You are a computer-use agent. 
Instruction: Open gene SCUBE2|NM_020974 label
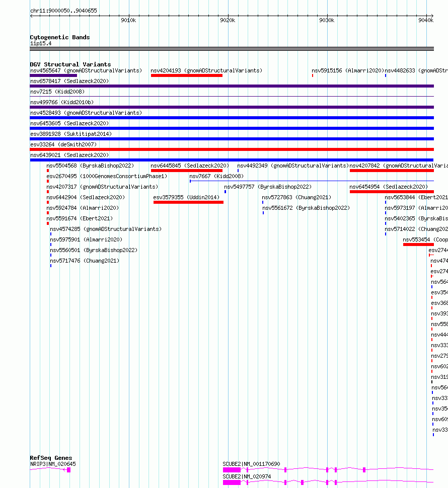[247, 477]
